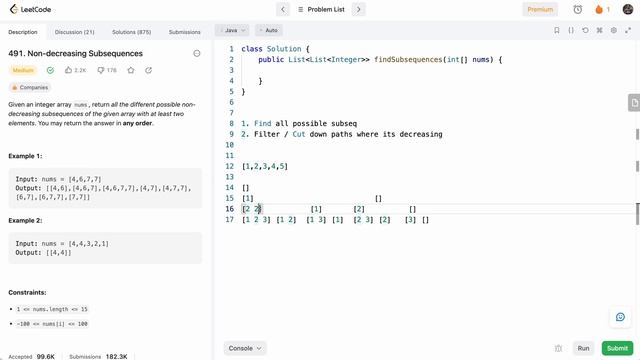Share the problem icon
This screenshot has height=360, width=640.
click(149, 70)
